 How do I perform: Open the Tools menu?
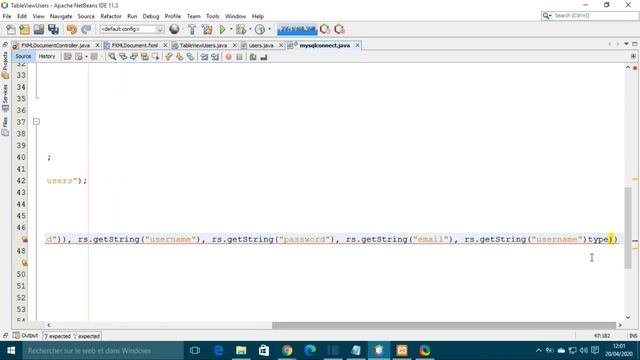click(213, 16)
